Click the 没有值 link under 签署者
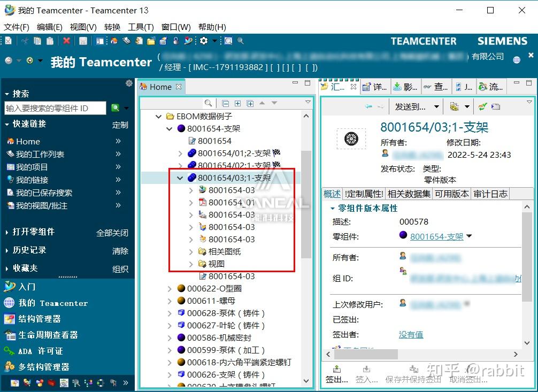538x392 pixels. click(x=410, y=334)
